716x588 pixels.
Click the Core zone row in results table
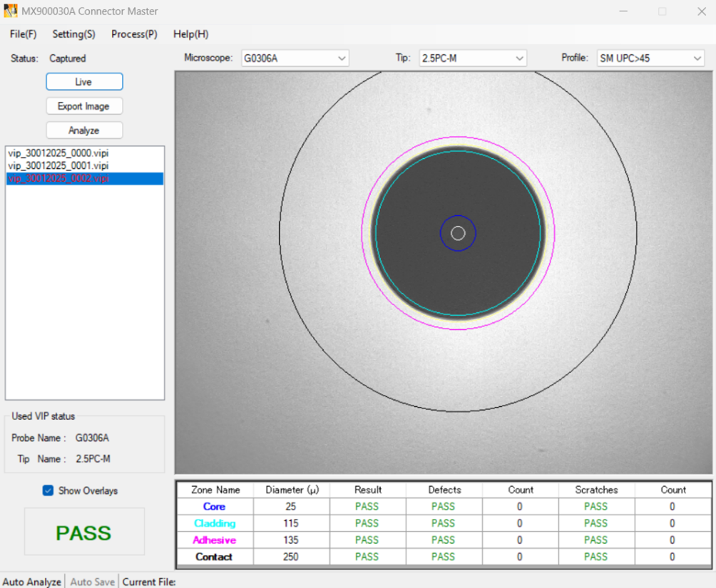pyautogui.click(x=214, y=507)
